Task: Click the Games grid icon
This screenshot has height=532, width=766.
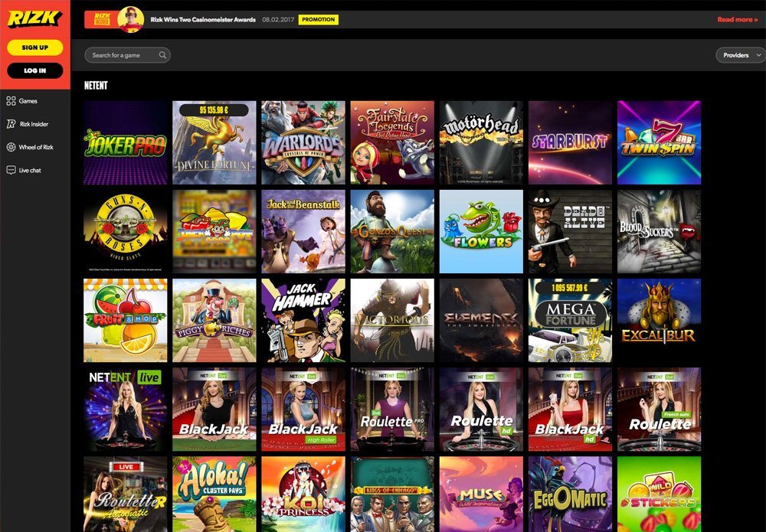Action: pos(11,101)
